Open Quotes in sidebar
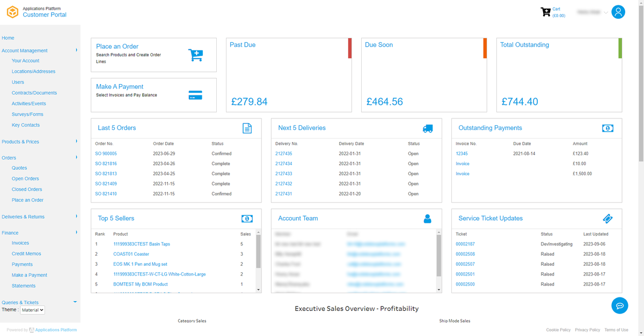Viewport: 644px width, 336px height. [x=19, y=168]
